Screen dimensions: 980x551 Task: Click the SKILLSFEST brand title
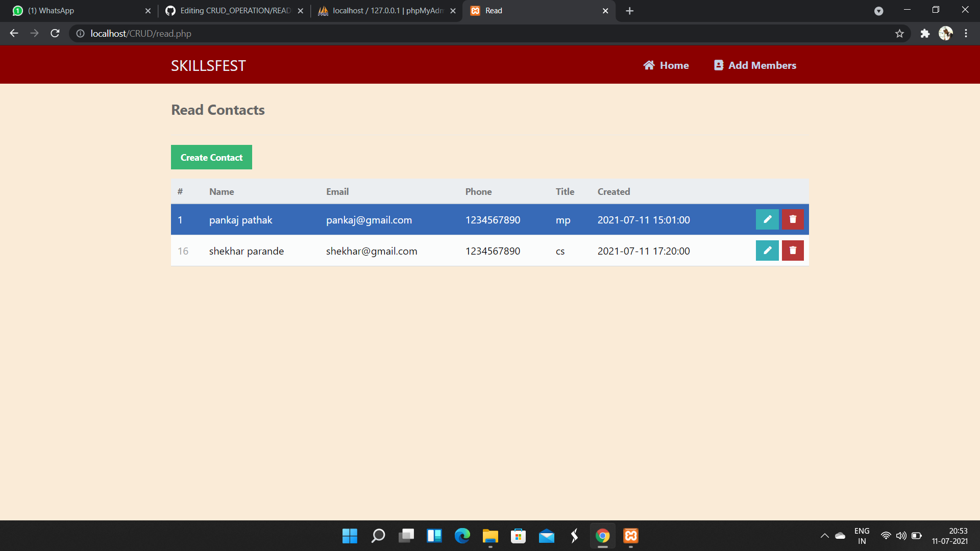tap(208, 66)
